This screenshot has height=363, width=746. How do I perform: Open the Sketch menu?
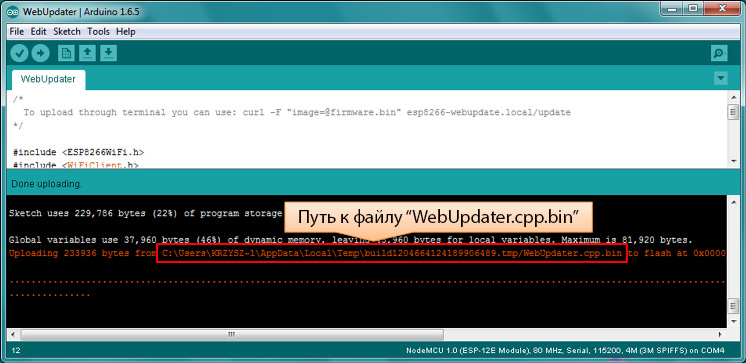click(67, 31)
